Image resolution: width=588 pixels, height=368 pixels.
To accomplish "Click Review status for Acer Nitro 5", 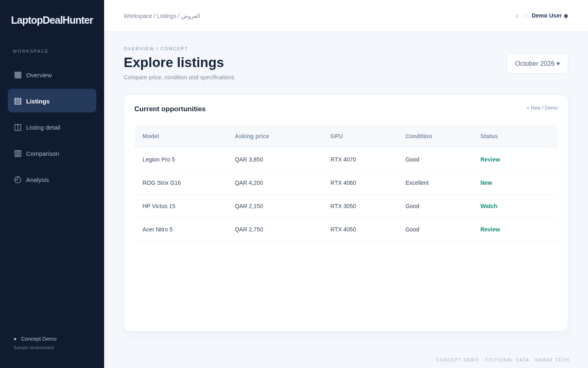I will coord(490,229).
